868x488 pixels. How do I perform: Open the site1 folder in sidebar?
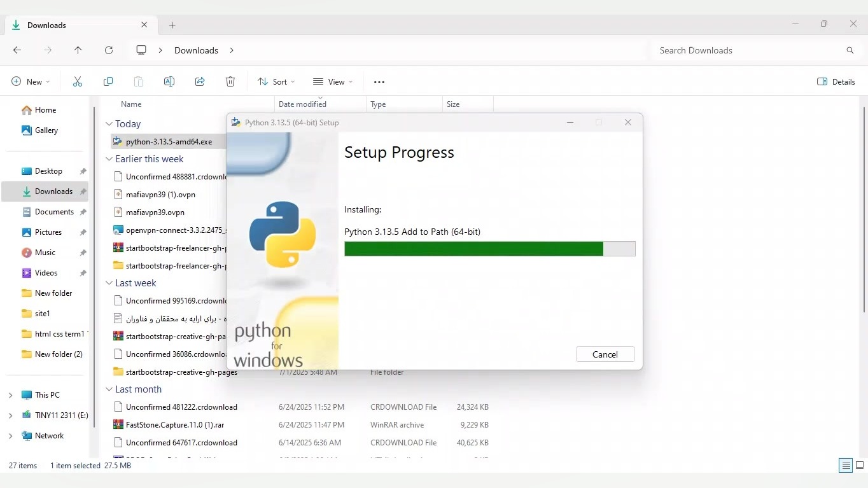click(43, 314)
